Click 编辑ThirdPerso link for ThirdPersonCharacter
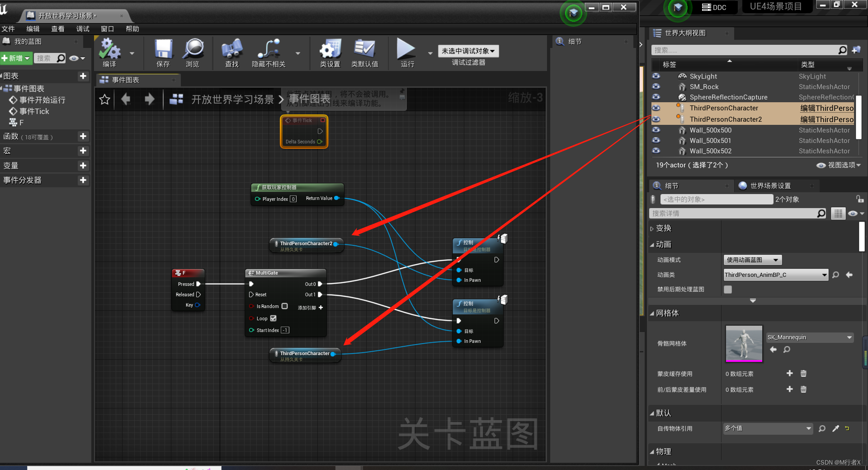The height and width of the screenshot is (470, 868). 827,108
